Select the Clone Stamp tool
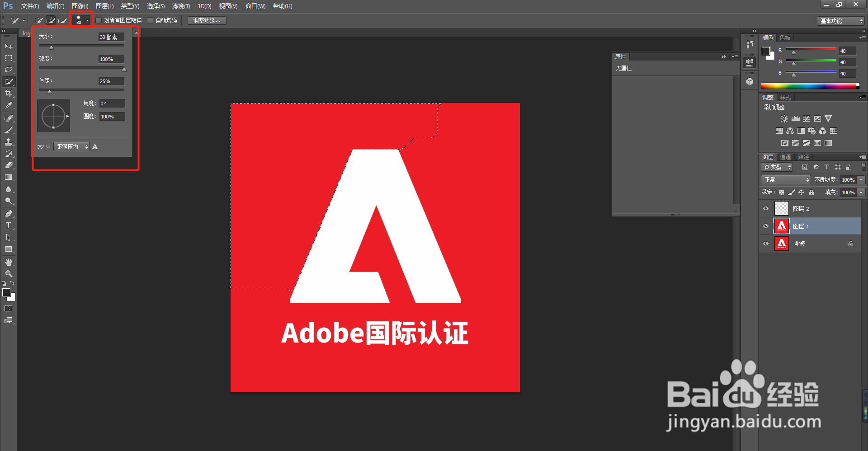868x451 pixels. tap(9, 142)
